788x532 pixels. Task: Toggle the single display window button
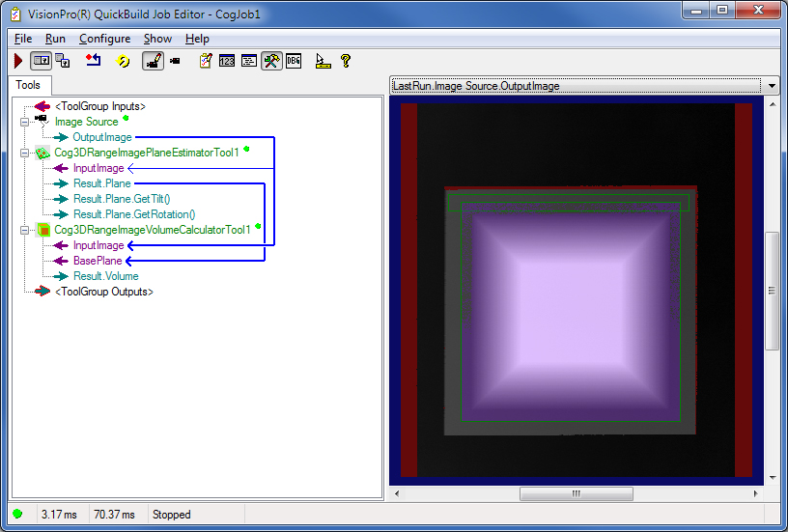point(41,61)
